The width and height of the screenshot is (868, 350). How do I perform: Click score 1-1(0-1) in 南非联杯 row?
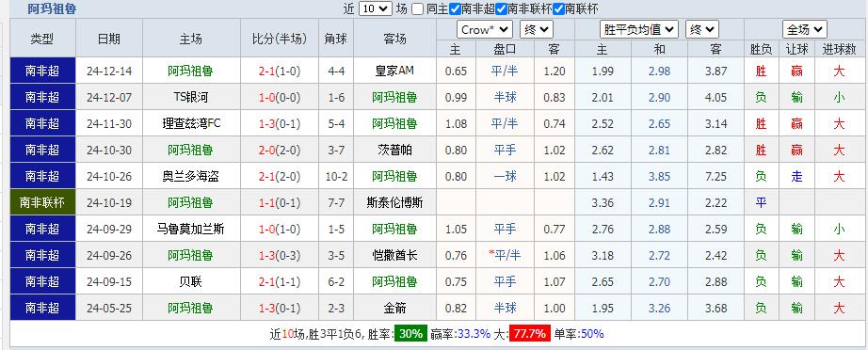280,203
